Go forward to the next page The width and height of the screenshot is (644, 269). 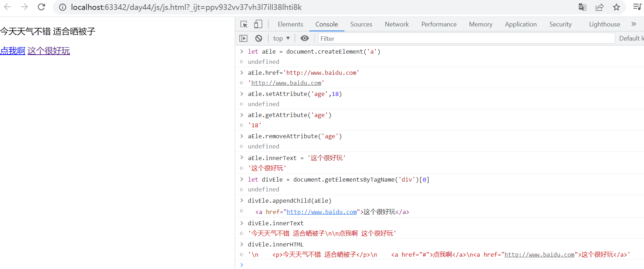[24, 7]
